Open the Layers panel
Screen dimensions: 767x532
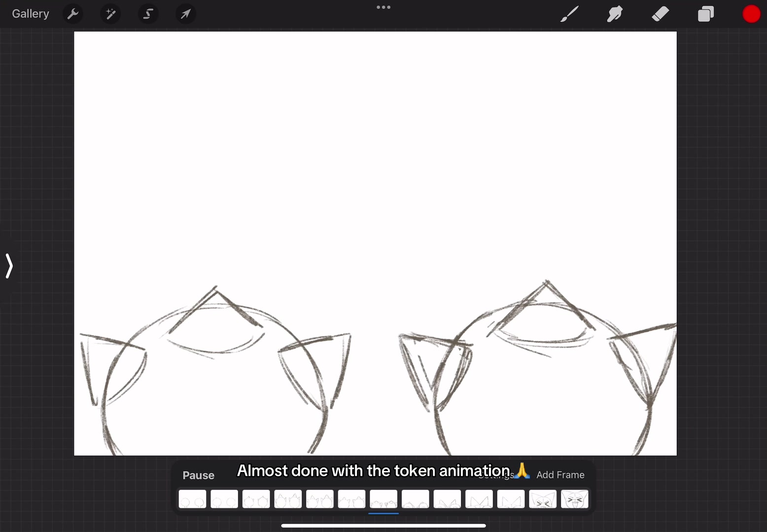pos(706,14)
